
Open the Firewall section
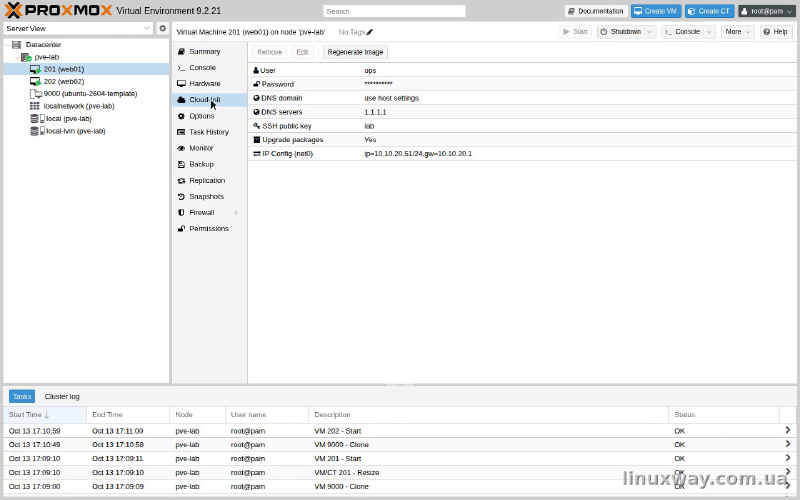click(204, 213)
